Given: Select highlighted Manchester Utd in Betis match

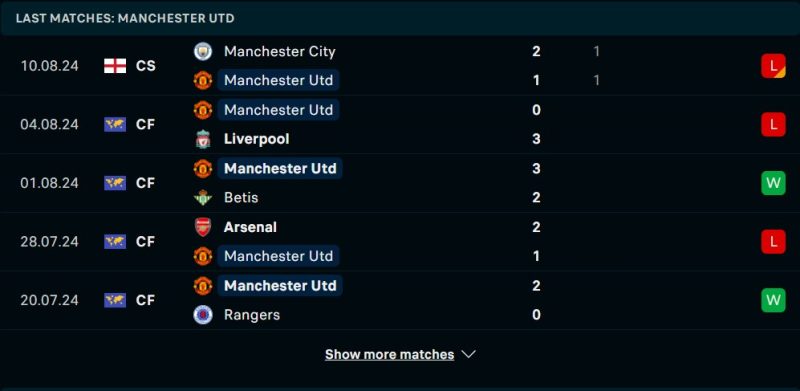Looking at the screenshot, I should pos(280,168).
